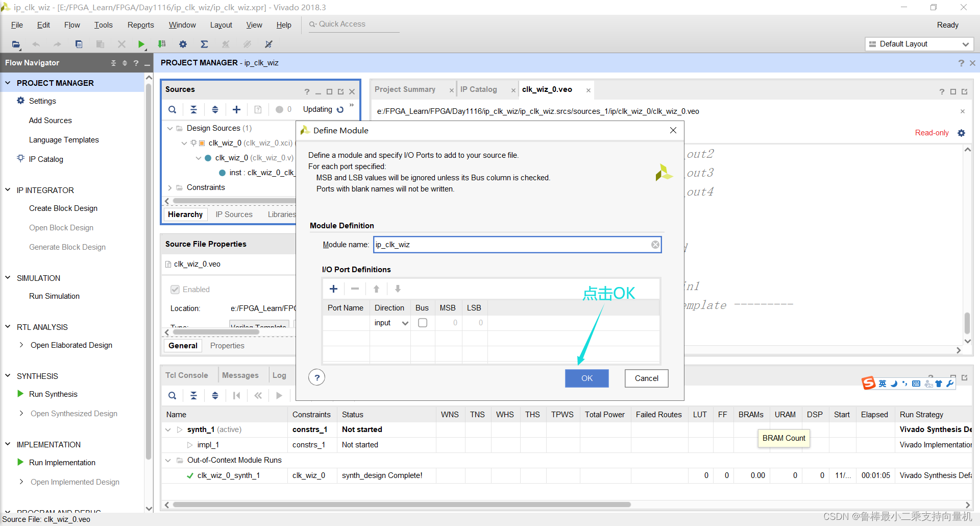Search in the Design Runs panel
Image resolution: width=980 pixels, height=526 pixels.
click(x=173, y=395)
